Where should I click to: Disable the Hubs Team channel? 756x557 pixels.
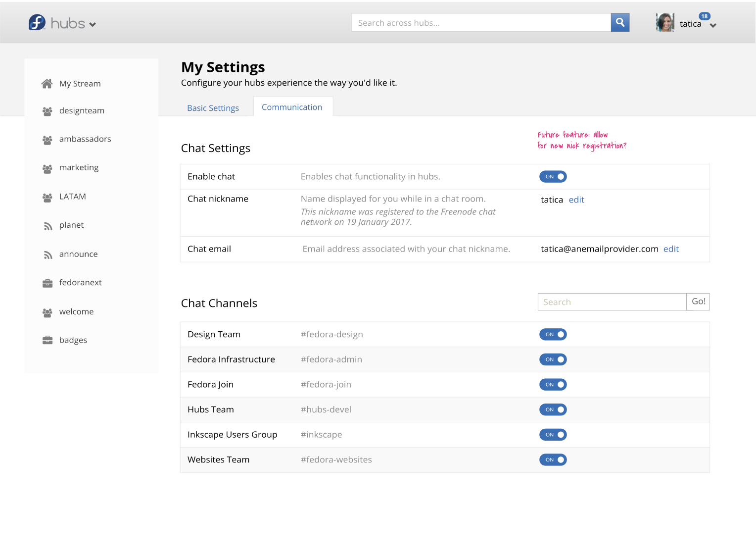coord(553,410)
